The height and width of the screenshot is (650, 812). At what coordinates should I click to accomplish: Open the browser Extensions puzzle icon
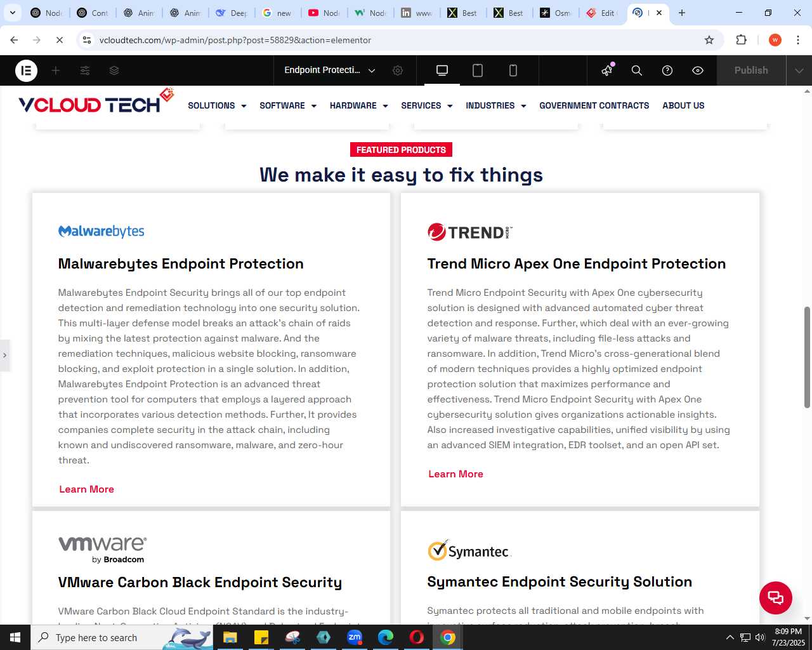741,40
